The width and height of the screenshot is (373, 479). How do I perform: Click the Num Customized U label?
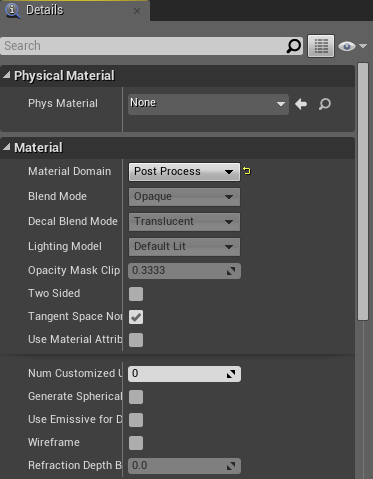[75, 373]
